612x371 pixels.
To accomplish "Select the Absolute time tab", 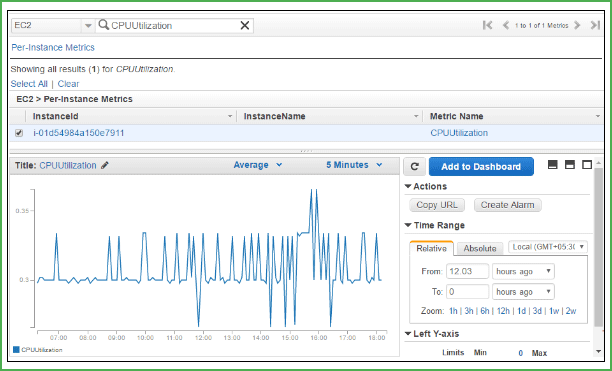I will coord(480,249).
